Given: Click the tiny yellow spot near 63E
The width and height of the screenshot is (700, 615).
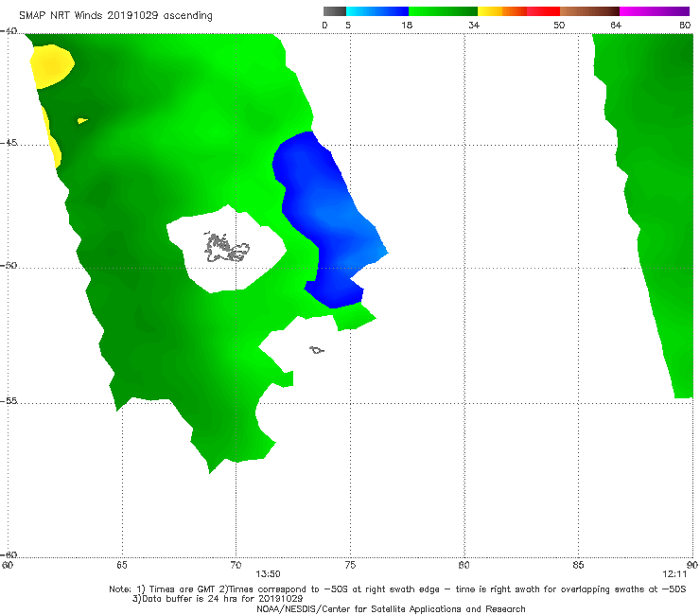Looking at the screenshot, I should [82, 120].
